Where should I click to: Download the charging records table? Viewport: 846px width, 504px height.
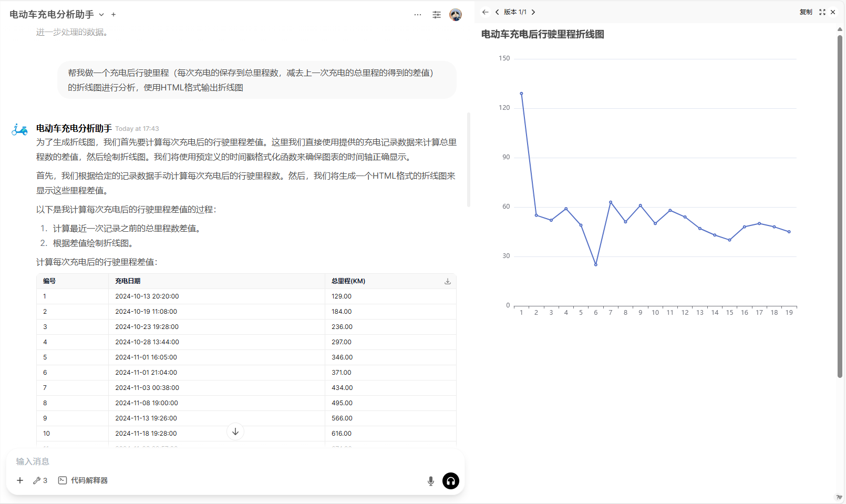(447, 281)
